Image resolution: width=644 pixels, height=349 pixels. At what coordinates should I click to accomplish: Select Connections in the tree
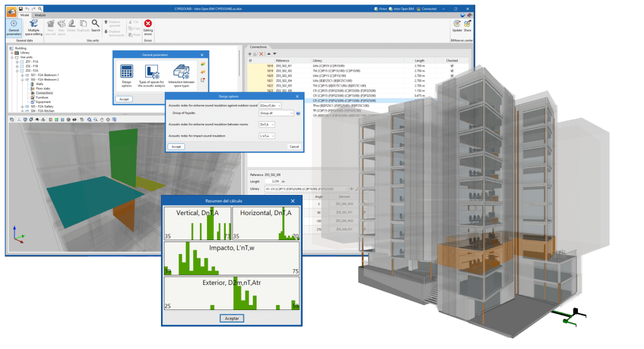(x=45, y=93)
